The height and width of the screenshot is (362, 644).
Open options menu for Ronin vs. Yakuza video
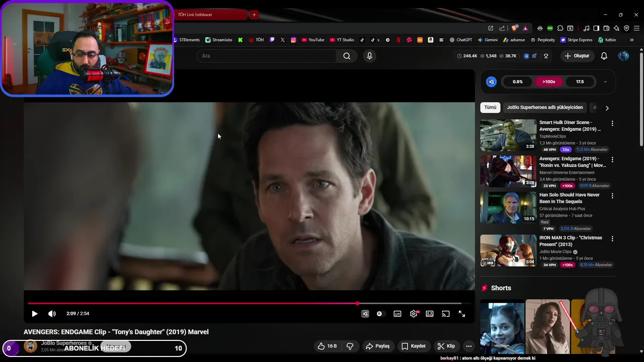click(612, 159)
